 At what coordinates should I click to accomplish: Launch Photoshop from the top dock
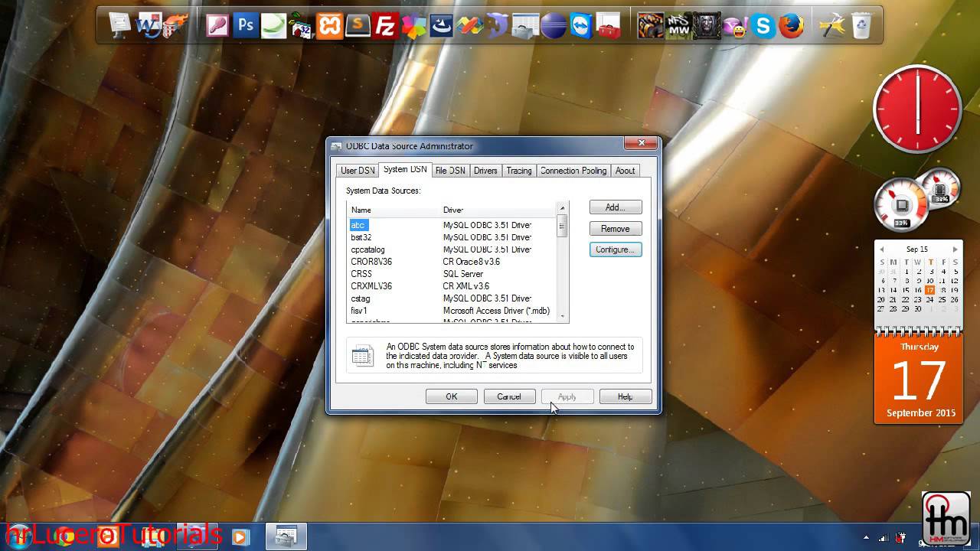246,26
